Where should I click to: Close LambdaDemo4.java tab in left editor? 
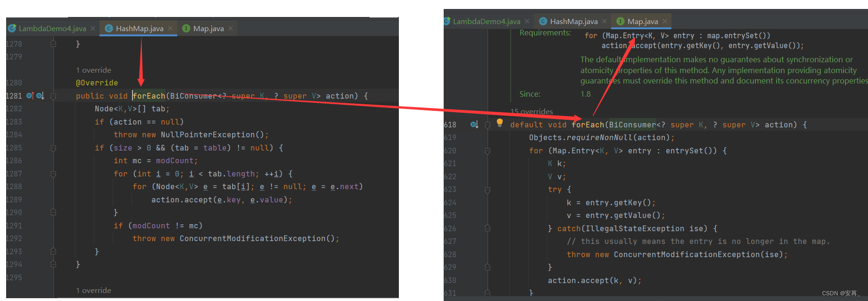pos(93,28)
